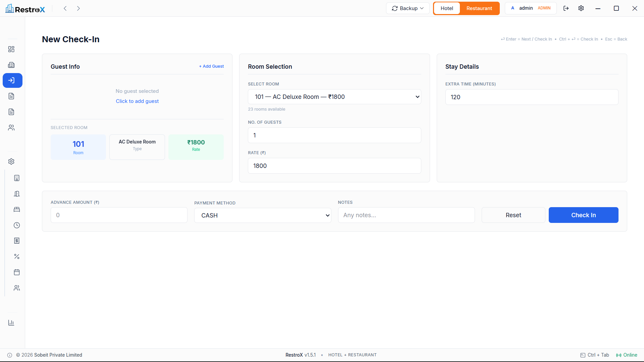Open the admin user profile
Screen dimensions: 644x362
(531, 8)
